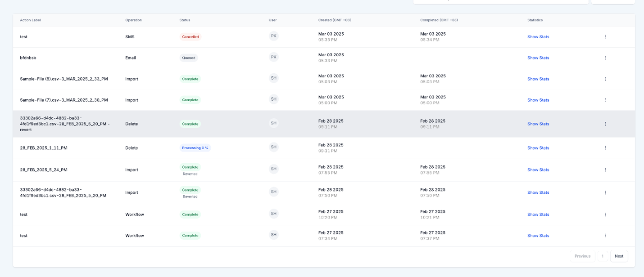Screen dimensions: 644x277
Task: Click the Previous pagination button
Action: coord(582,256)
